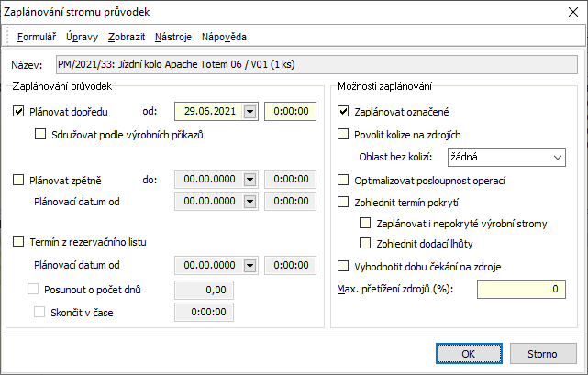This screenshot has height=375, width=588.
Task: Uncheck the Plánovat dopředu checkbox
Action: point(20,112)
